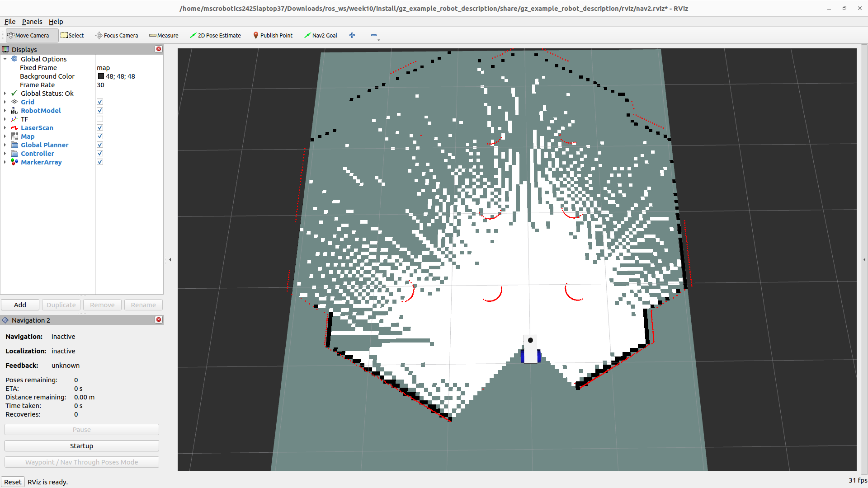Click the Global Status checkmark icon
The height and width of the screenshot is (488, 868).
pyautogui.click(x=14, y=93)
